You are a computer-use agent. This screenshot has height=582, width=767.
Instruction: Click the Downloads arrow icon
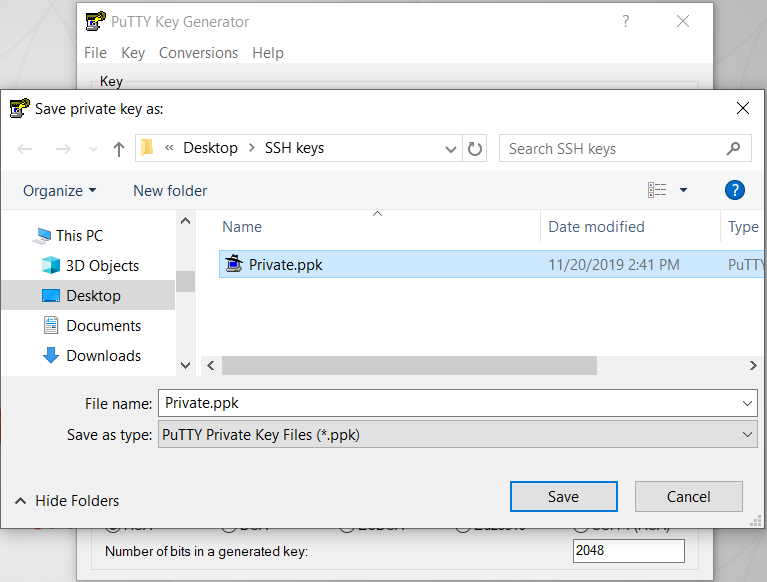51,356
